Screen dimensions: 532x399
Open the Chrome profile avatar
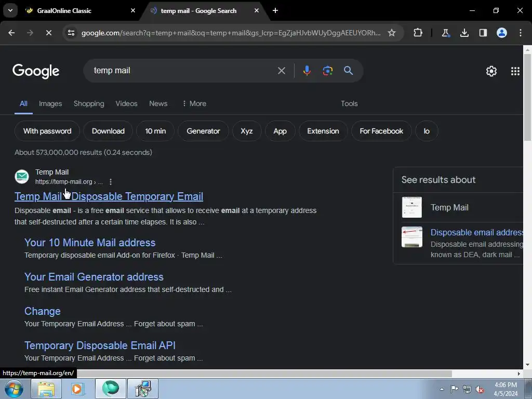pyautogui.click(x=502, y=33)
